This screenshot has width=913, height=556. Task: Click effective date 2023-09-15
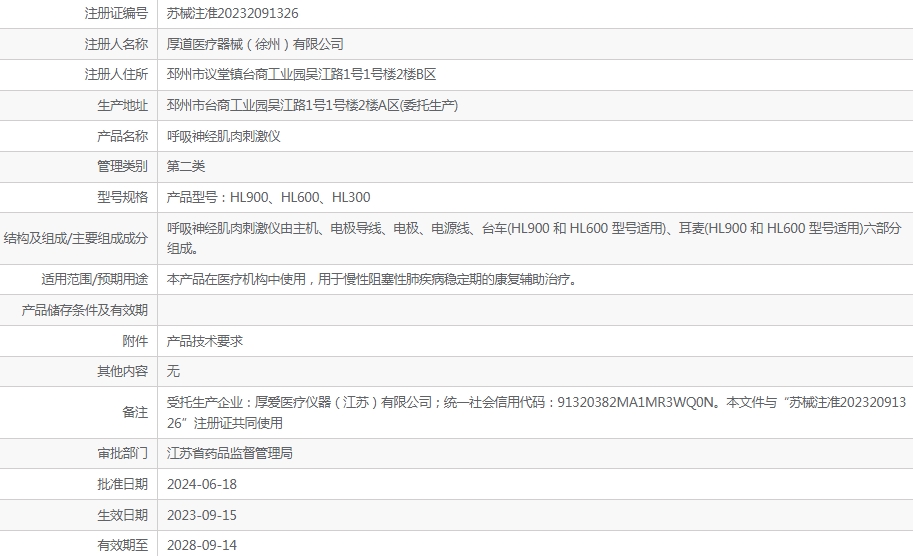(x=202, y=515)
